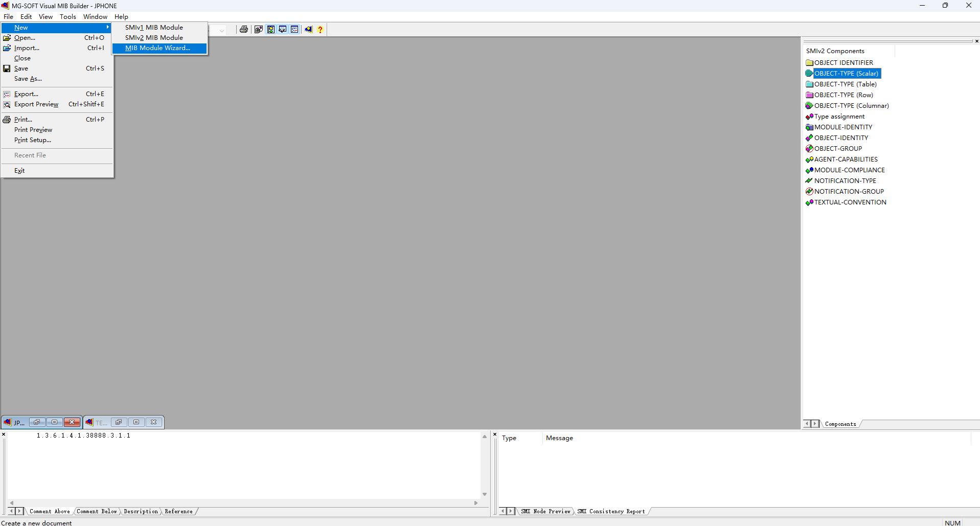Click the red question mark help icon

(321, 30)
